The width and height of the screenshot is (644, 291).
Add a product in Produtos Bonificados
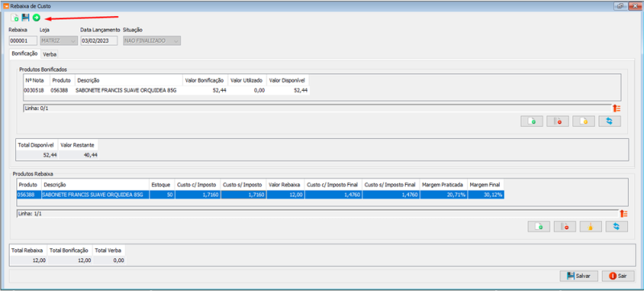coord(532,121)
